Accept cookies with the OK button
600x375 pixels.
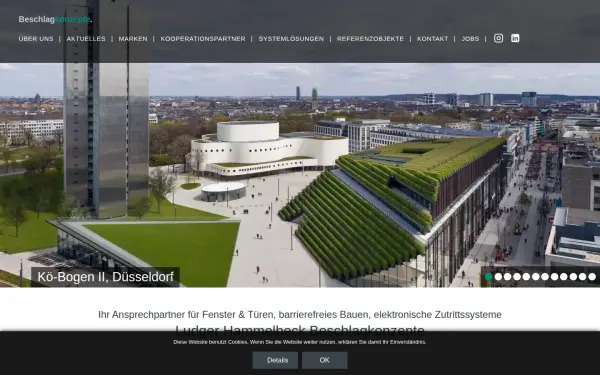(325, 360)
